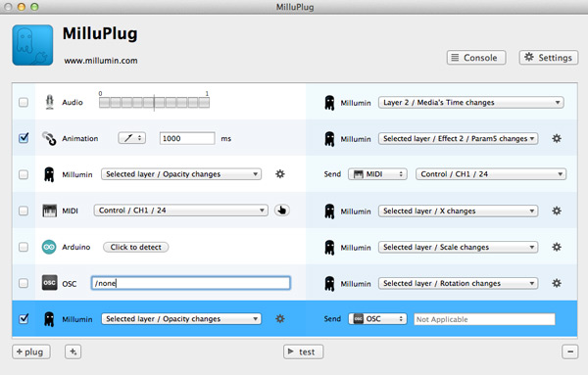Open gear settings in the Send MIDI row
The height and width of the screenshot is (375, 588).
[280, 174]
